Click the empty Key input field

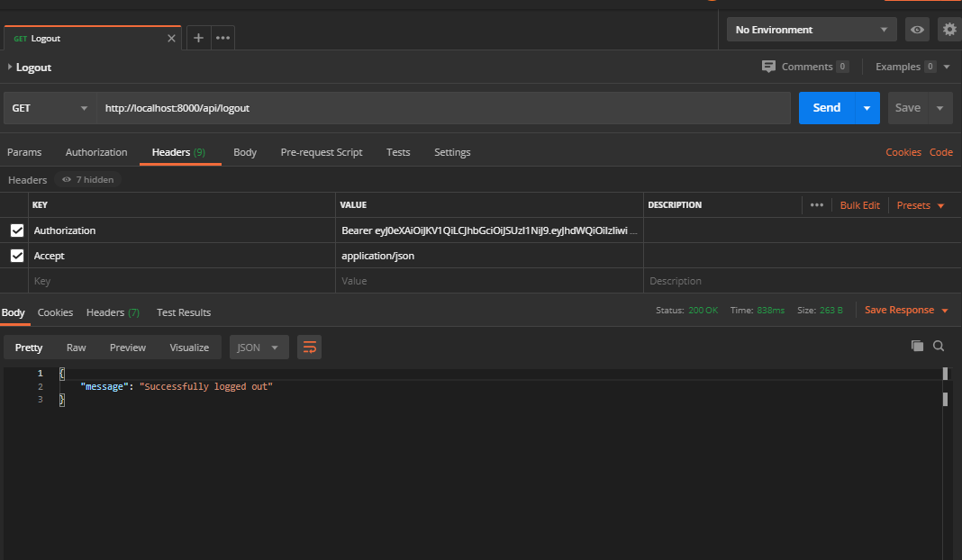[x=182, y=281]
